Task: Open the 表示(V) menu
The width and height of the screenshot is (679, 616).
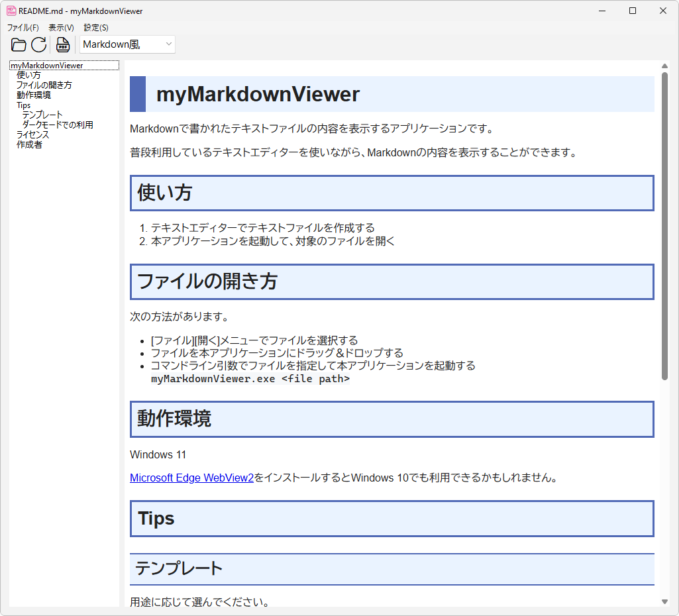Action: click(x=61, y=28)
